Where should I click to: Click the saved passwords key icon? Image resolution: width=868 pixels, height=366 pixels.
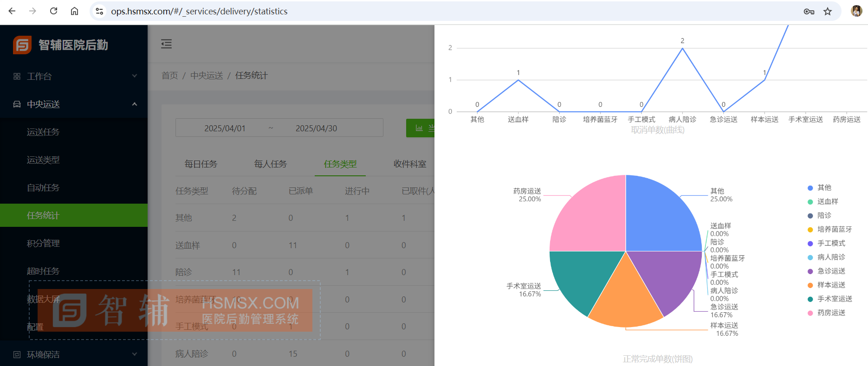coord(809,12)
